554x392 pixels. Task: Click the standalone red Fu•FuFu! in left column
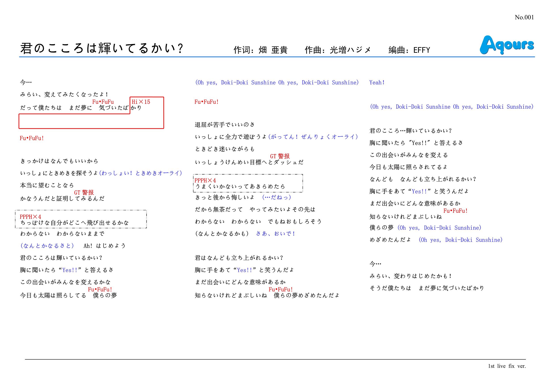[32, 138]
